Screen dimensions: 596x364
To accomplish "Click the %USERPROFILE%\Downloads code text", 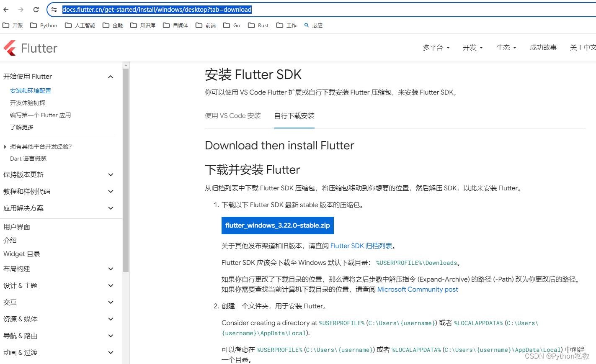I will tap(416, 263).
